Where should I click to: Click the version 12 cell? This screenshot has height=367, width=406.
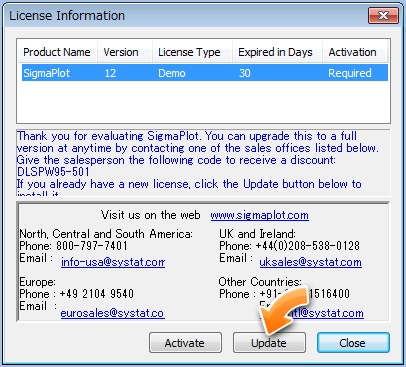110,73
